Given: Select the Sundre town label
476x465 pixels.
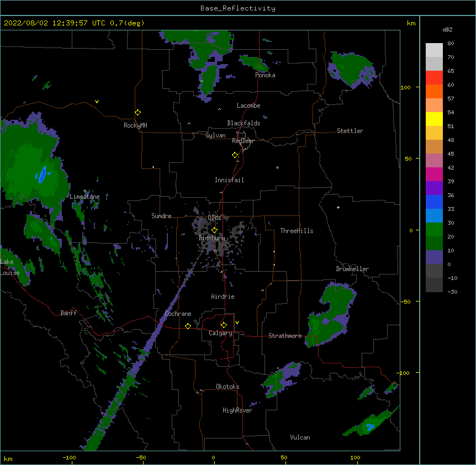Looking at the screenshot, I should (x=161, y=216).
